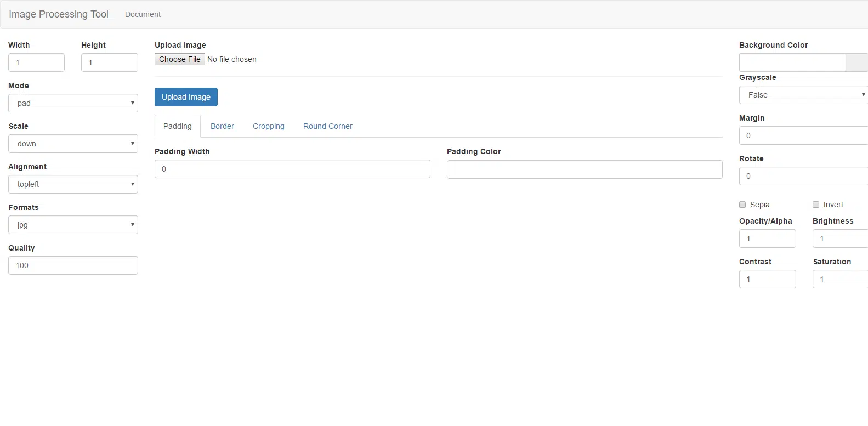Click the Background Color swatch box
Screen dimensions: 868x426
(856, 63)
